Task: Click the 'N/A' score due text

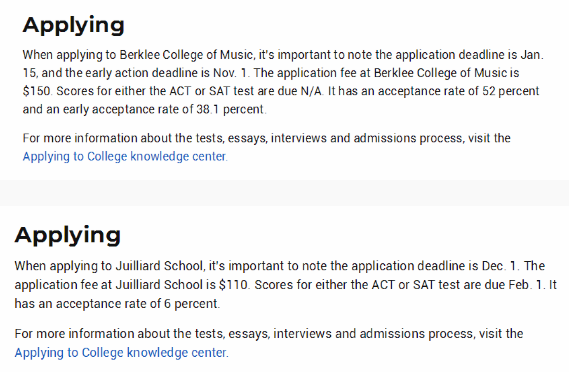Action: tap(312, 91)
